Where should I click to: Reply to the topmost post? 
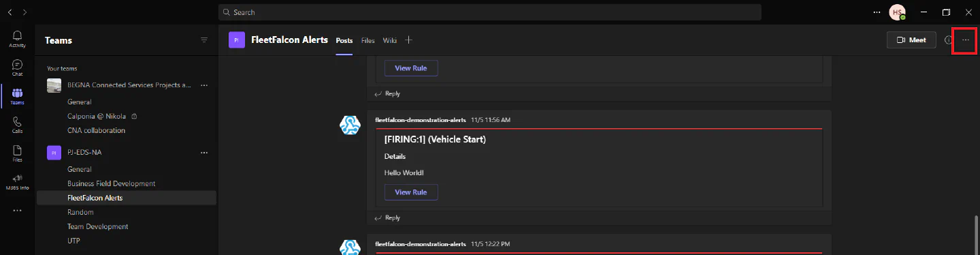388,93
